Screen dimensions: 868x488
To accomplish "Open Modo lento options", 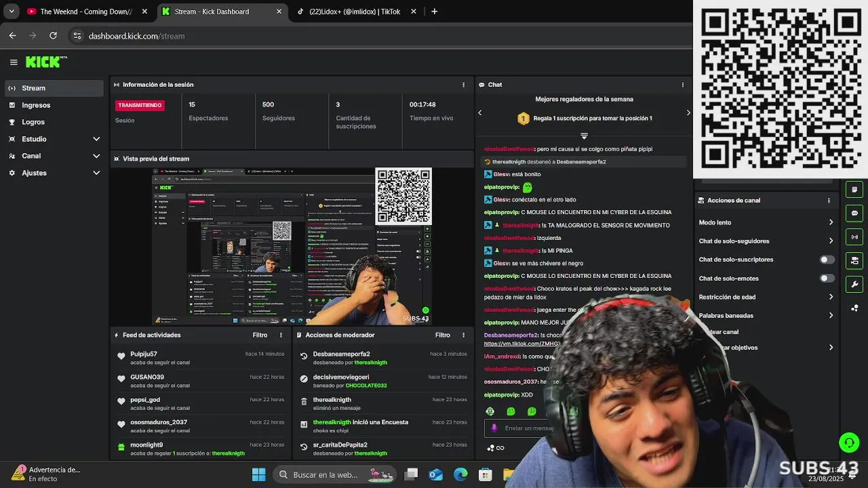I will (766, 222).
